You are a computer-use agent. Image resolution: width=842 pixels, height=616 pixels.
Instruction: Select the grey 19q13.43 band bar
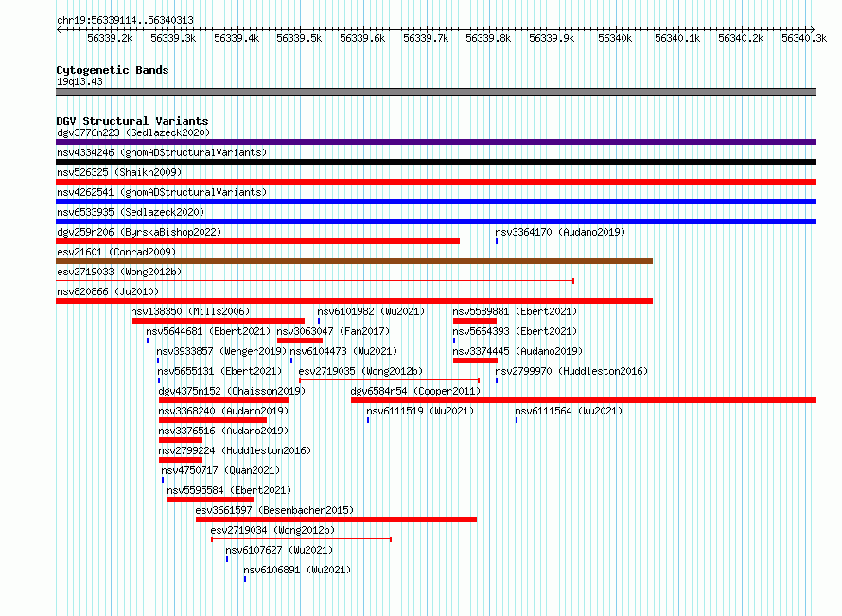(435, 92)
